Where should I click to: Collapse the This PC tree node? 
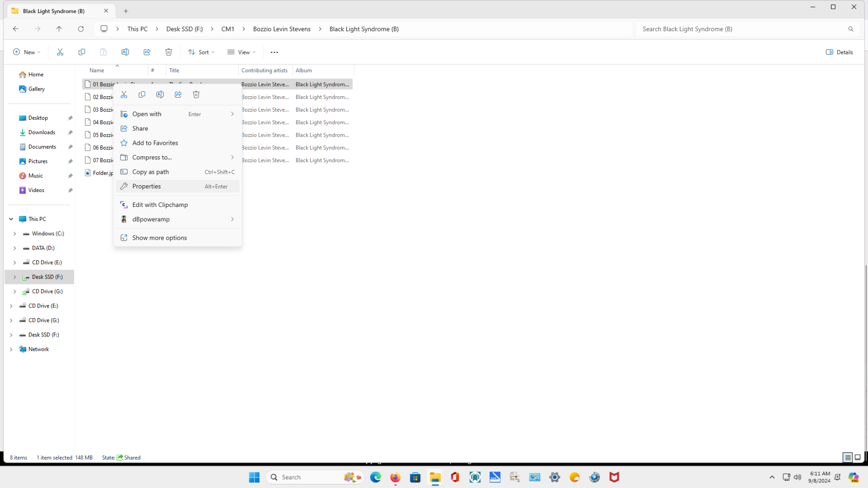(11, 219)
